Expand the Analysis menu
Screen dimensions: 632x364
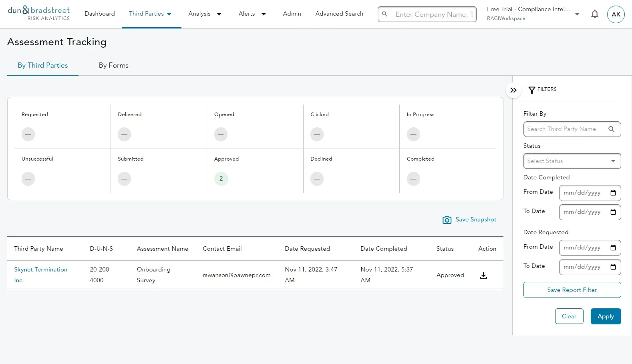pyautogui.click(x=205, y=14)
